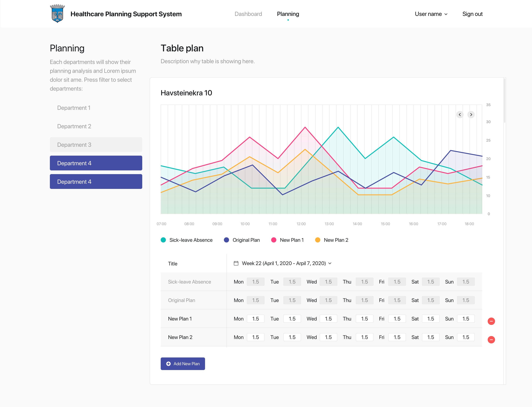Click the panel vertical scrollbar
This screenshot has height=407, width=532.
(x=504, y=101)
